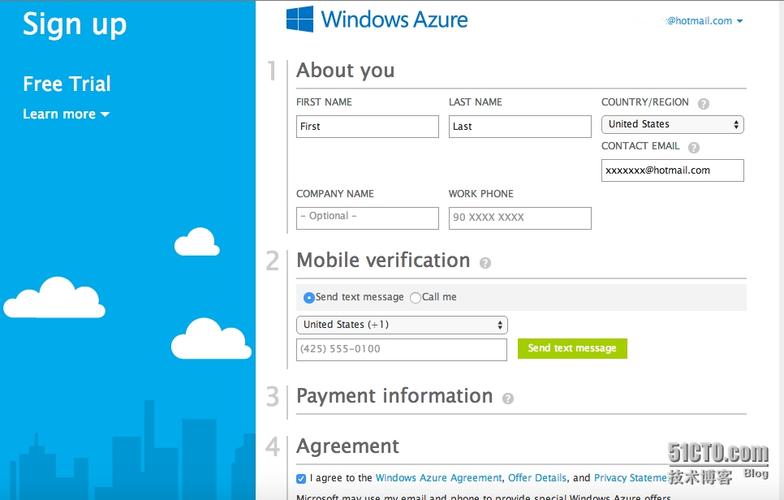The width and height of the screenshot is (784, 500).
Task: Focus the Company Name optional field
Action: [x=367, y=218]
